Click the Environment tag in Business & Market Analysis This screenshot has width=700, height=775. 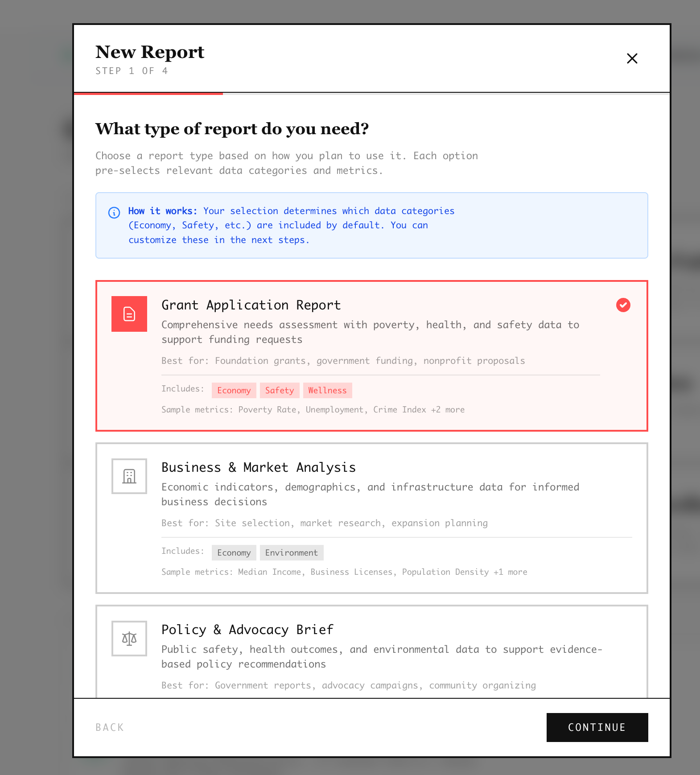(292, 552)
